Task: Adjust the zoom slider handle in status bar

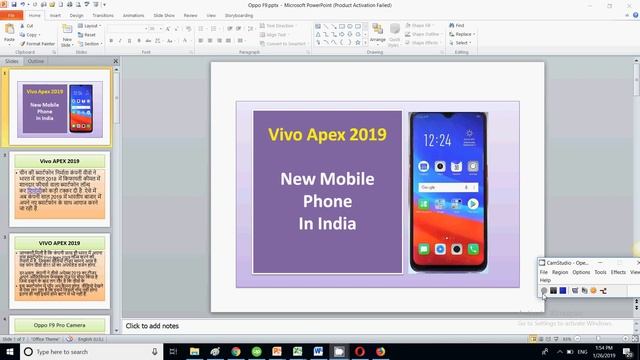Action: point(598,339)
